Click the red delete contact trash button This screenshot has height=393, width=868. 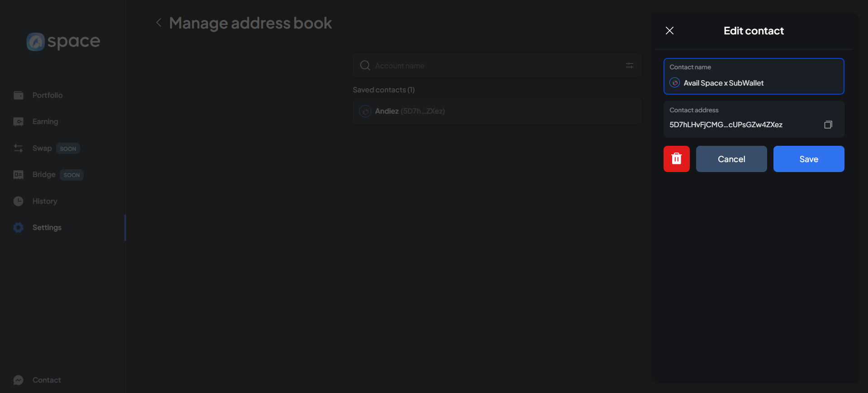[x=676, y=159]
